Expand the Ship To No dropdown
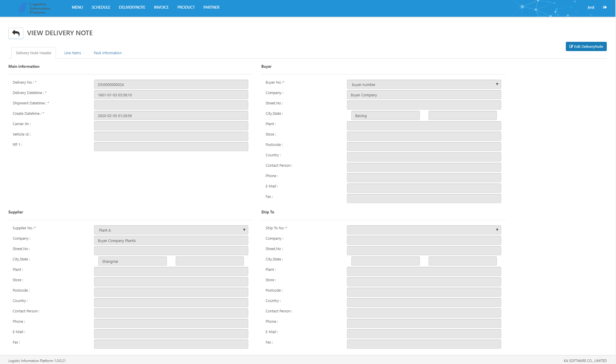This screenshot has width=616, height=364. click(424, 230)
